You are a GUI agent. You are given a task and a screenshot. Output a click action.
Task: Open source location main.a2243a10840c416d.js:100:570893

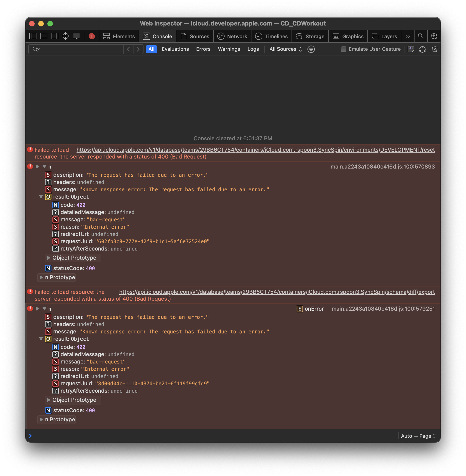(383, 167)
